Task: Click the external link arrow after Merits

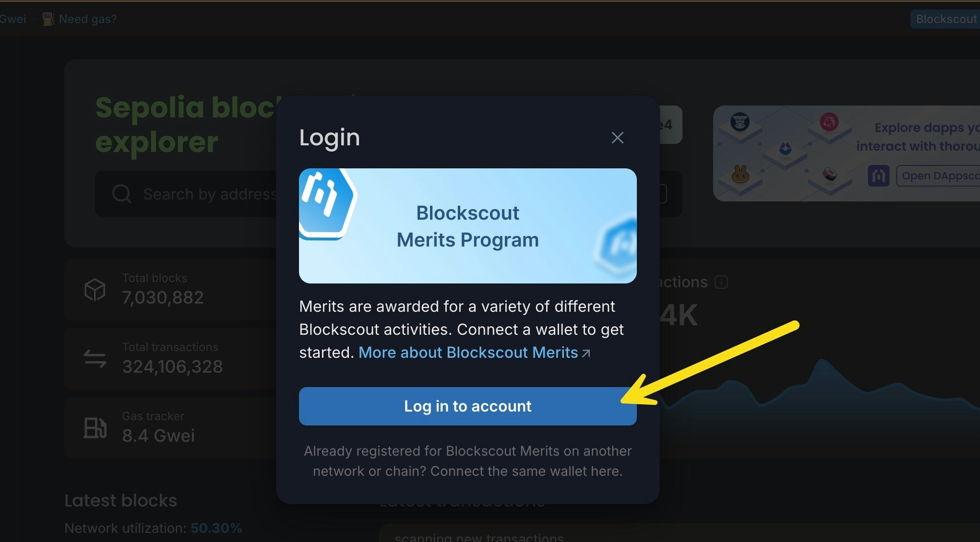Action: click(586, 353)
